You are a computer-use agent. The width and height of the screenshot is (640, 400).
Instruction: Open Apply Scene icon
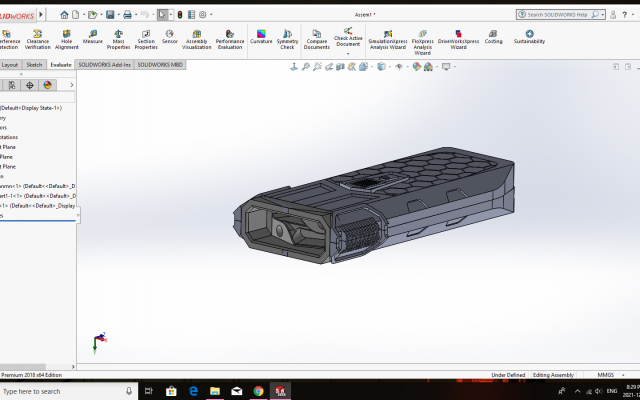428,67
